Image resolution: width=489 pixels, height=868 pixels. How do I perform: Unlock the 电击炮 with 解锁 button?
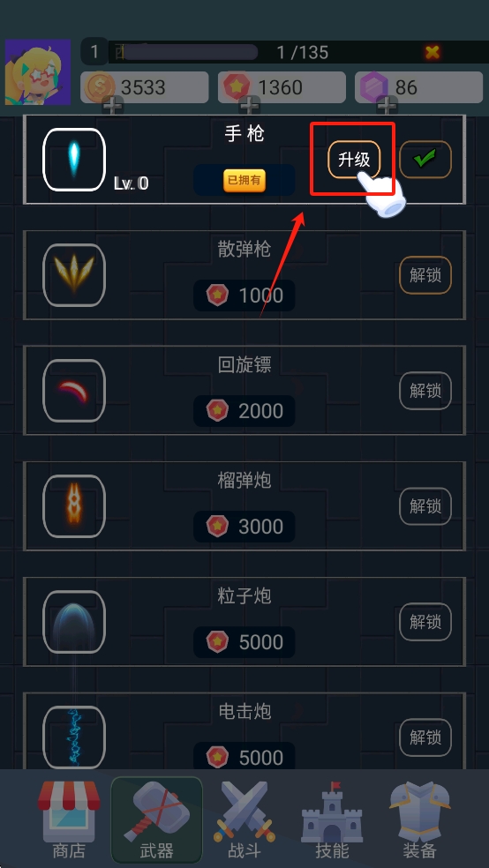pyautogui.click(x=425, y=737)
